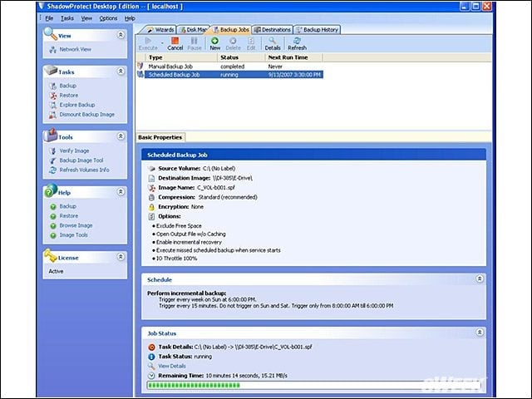Refresh the backup jobs list
Screen dimensions: 532x399
[297, 44]
